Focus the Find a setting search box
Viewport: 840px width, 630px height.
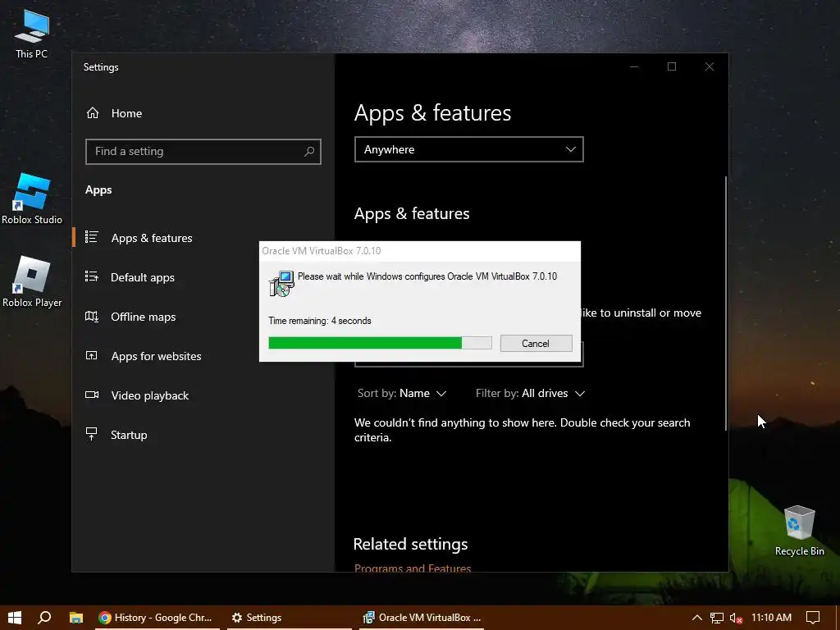(203, 152)
